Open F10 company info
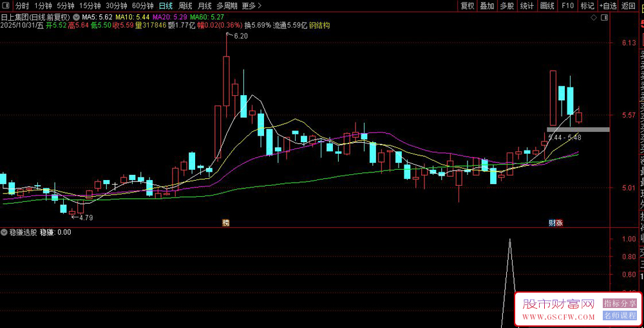644x328 pixels. [567, 6]
